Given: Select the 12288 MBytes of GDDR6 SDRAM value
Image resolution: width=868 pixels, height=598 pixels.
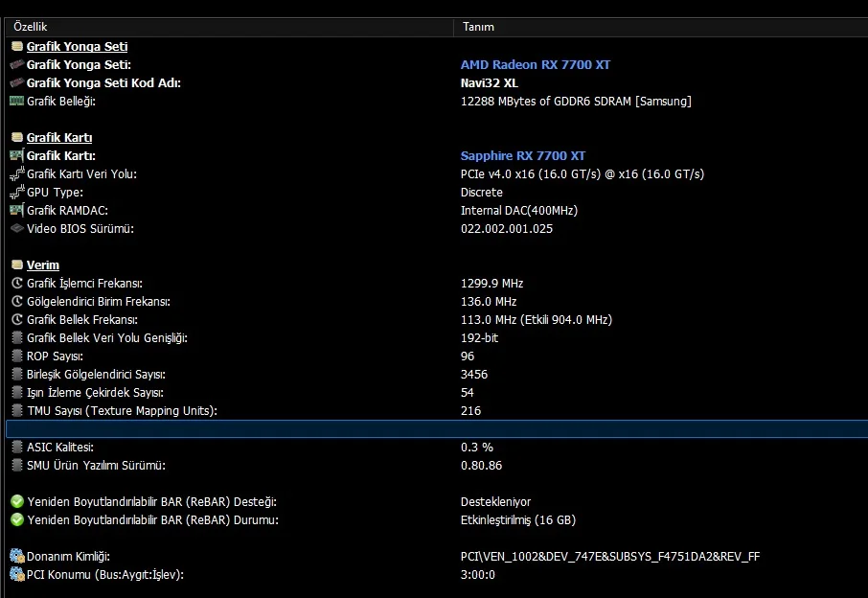Looking at the screenshot, I should [576, 102].
